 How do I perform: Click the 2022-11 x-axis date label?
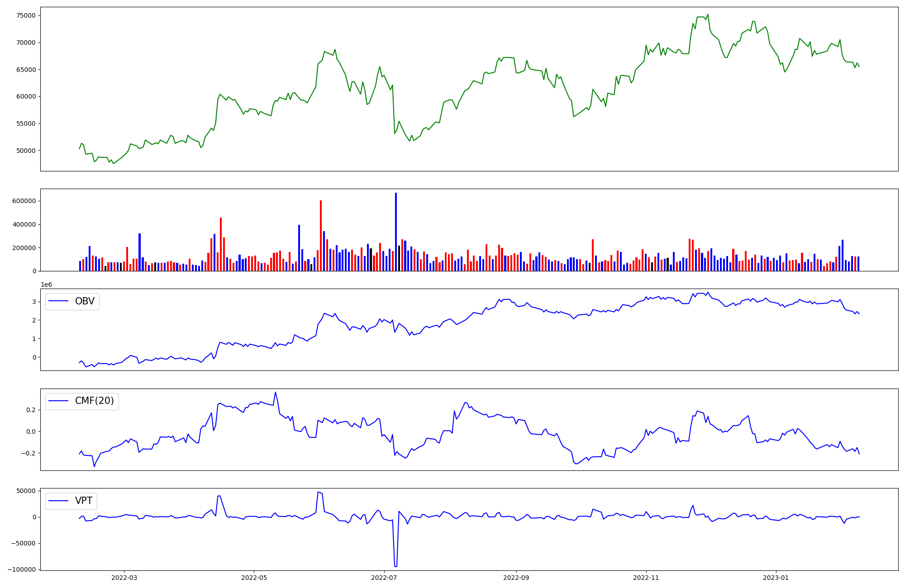pos(646,578)
